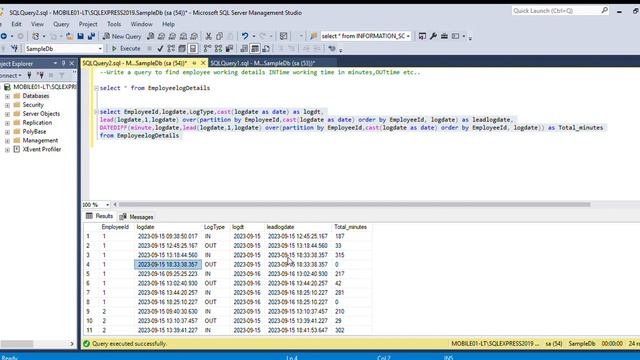Open the Query menu
This screenshot has height=360, width=640.
tap(61, 24)
